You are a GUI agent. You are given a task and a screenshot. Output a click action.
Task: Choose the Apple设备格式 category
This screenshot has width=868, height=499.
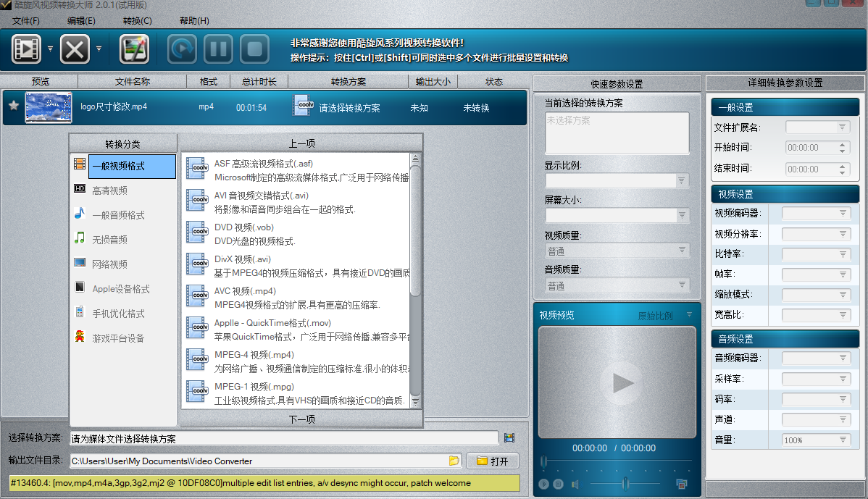pyautogui.click(x=120, y=289)
